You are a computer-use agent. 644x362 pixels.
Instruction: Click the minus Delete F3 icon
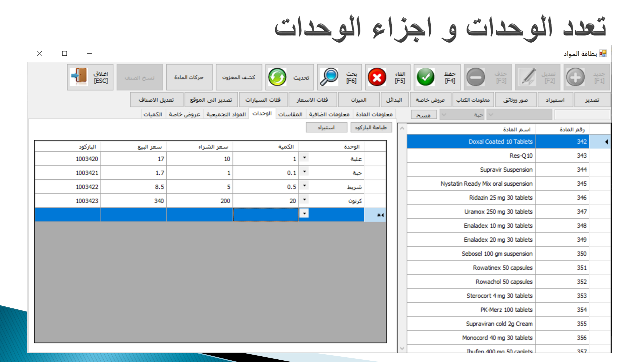pos(476,77)
